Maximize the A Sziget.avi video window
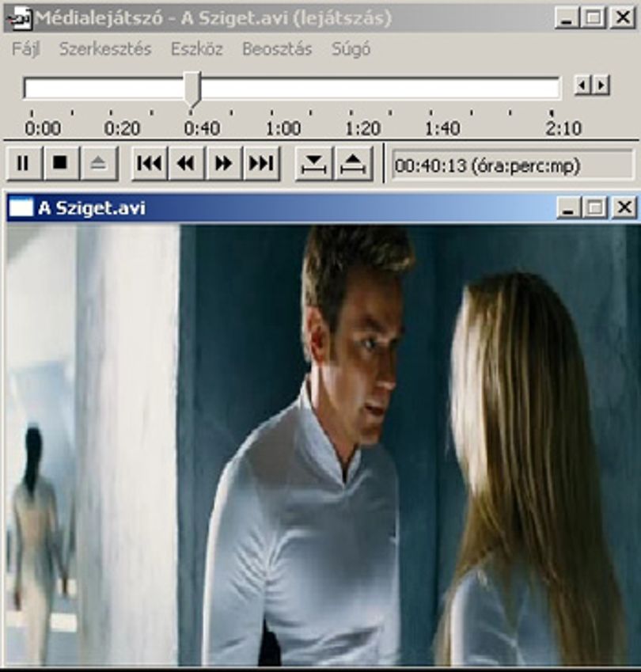The height and width of the screenshot is (672, 641). tap(596, 208)
